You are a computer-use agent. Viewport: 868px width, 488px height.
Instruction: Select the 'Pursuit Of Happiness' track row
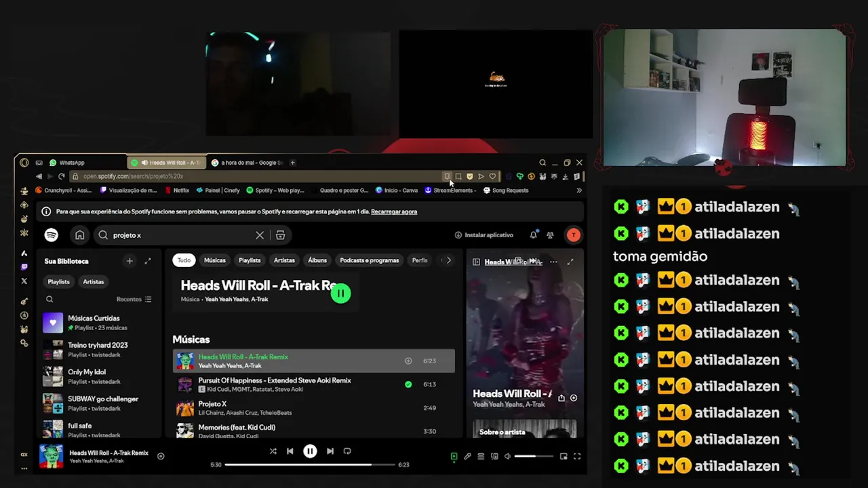pyautogui.click(x=313, y=385)
